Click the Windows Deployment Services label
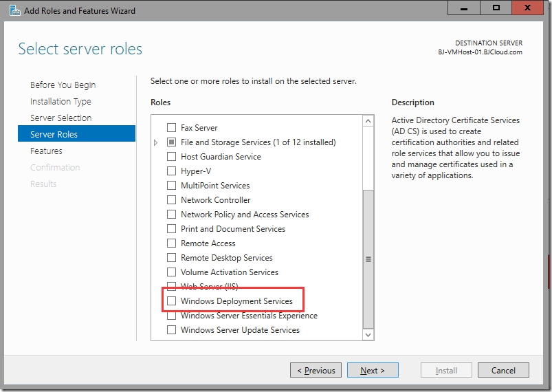Screen dimensions: 552x392 coord(236,301)
